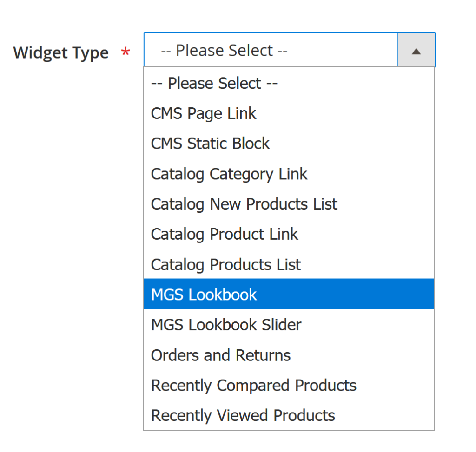Choose Recently Compared Products
The image size is (476, 452).
(254, 385)
